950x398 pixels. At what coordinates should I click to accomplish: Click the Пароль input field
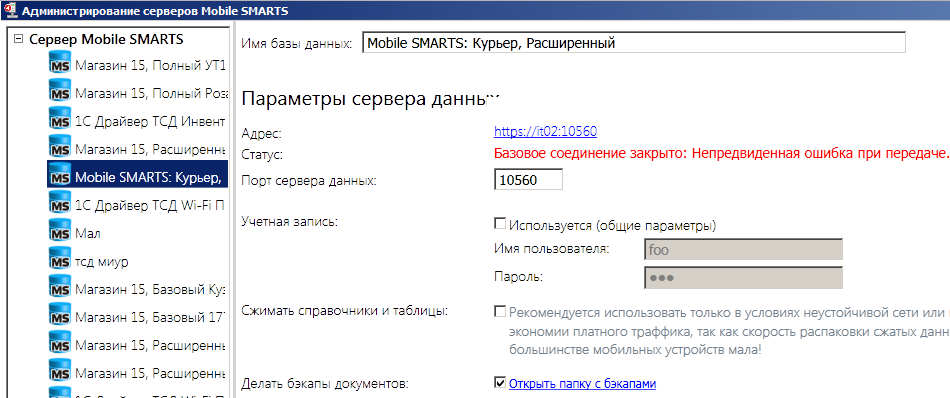click(743, 277)
